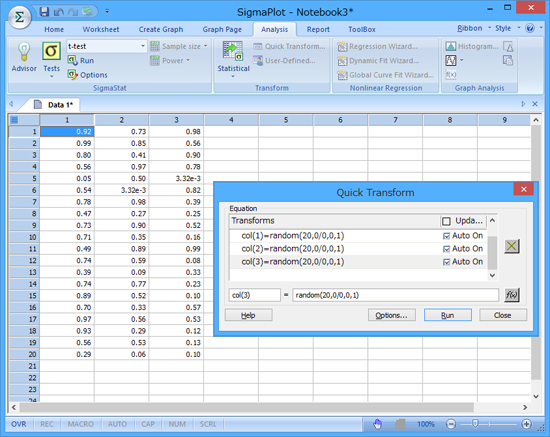Click the bell-curve icon next to Histogram
This screenshot has width=550, height=437.
tap(508, 46)
